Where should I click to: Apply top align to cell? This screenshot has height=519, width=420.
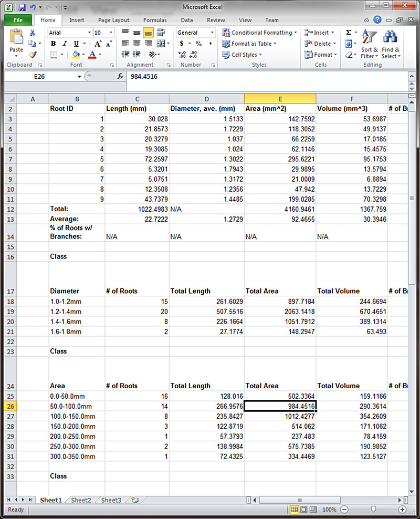coord(125,33)
